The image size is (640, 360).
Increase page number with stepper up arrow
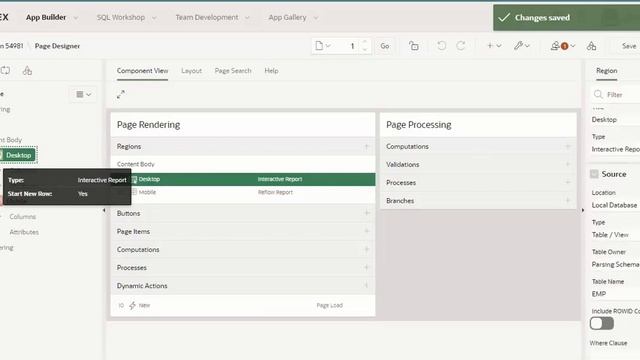[364, 42]
